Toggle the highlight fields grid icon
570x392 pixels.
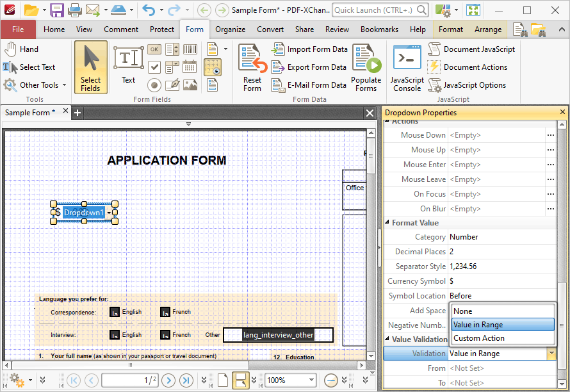click(x=213, y=67)
